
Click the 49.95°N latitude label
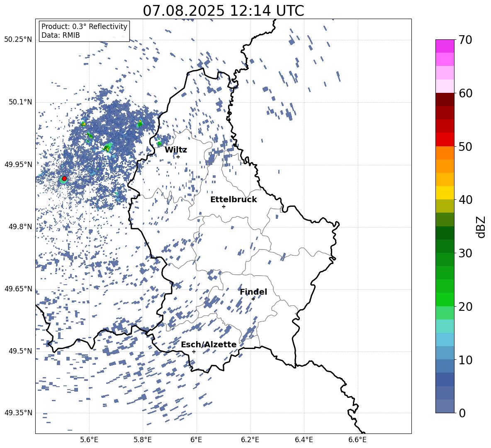[x=18, y=165]
